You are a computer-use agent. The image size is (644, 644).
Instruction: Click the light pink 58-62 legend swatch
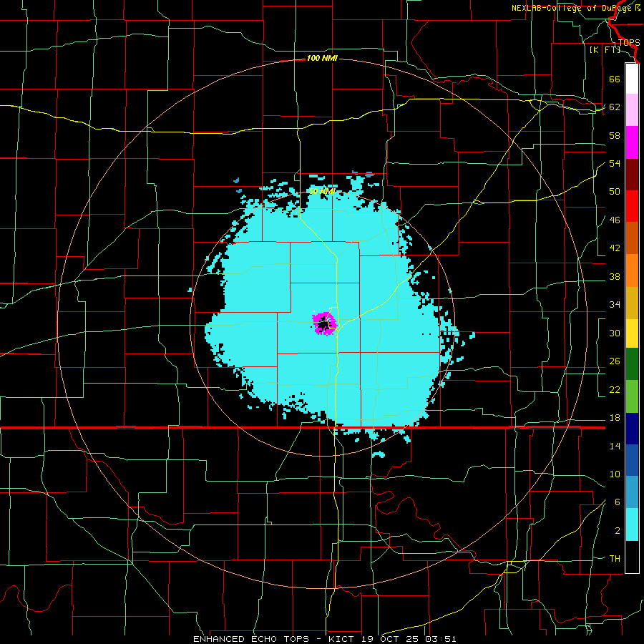point(632,110)
